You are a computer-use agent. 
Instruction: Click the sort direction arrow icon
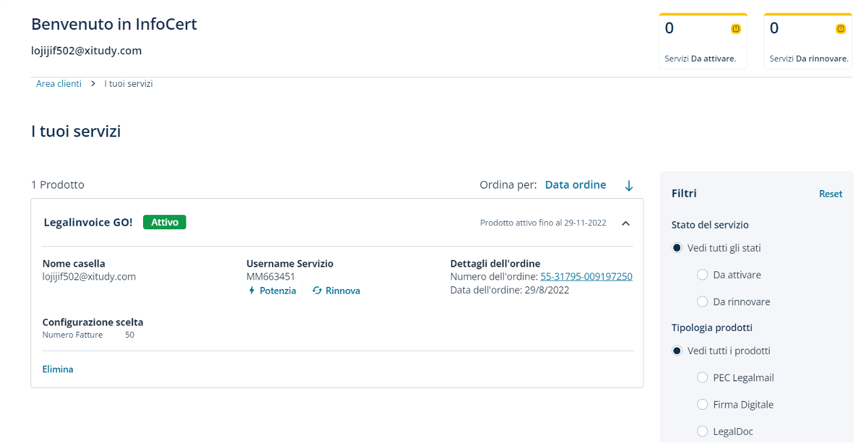629,185
